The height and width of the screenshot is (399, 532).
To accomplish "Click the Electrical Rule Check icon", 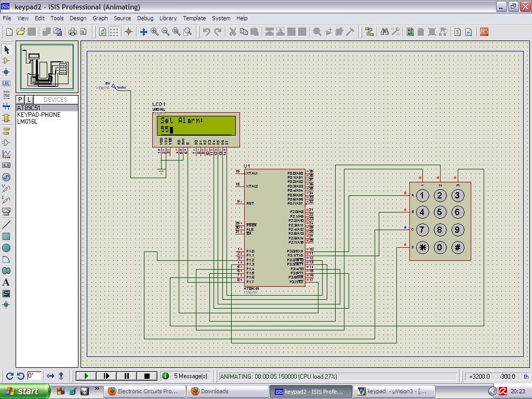I will [x=468, y=32].
